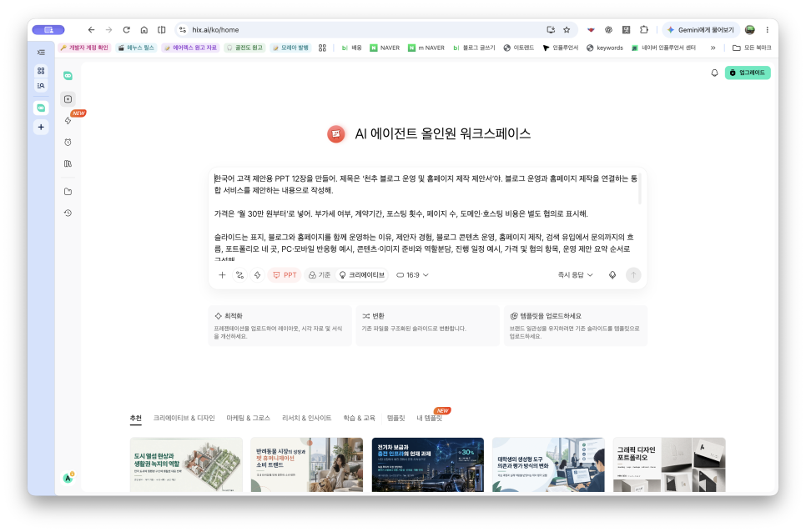Add new tab with plus in browser sidebar
The width and height of the screenshot is (806, 532).
click(x=41, y=128)
